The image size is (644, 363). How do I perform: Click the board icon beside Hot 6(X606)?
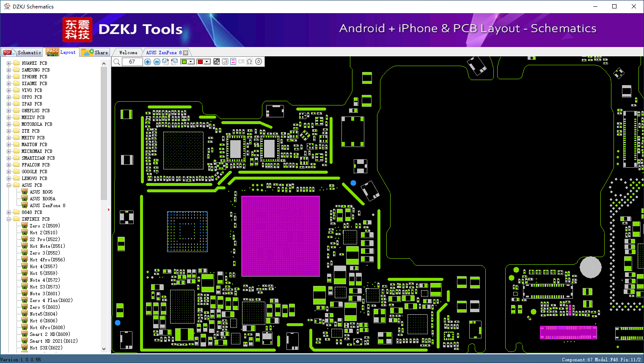25,321
